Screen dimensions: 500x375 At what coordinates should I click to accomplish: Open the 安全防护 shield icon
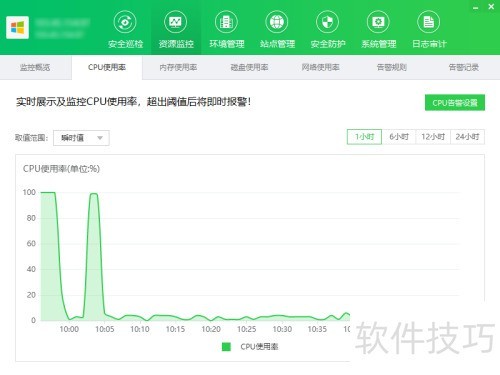point(328,22)
